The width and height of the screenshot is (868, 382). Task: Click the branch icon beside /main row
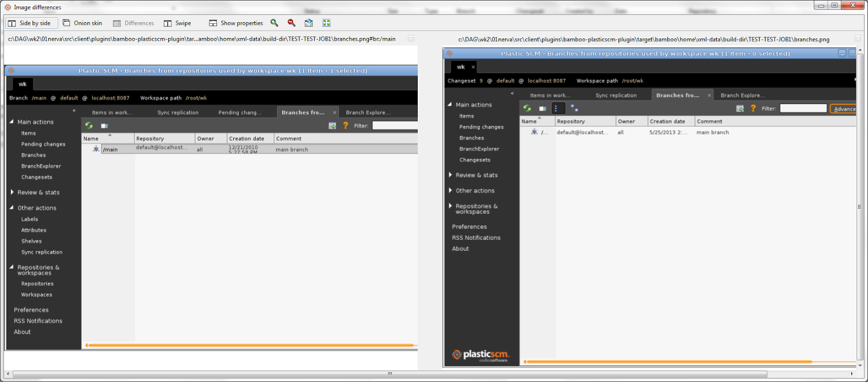point(96,149)
